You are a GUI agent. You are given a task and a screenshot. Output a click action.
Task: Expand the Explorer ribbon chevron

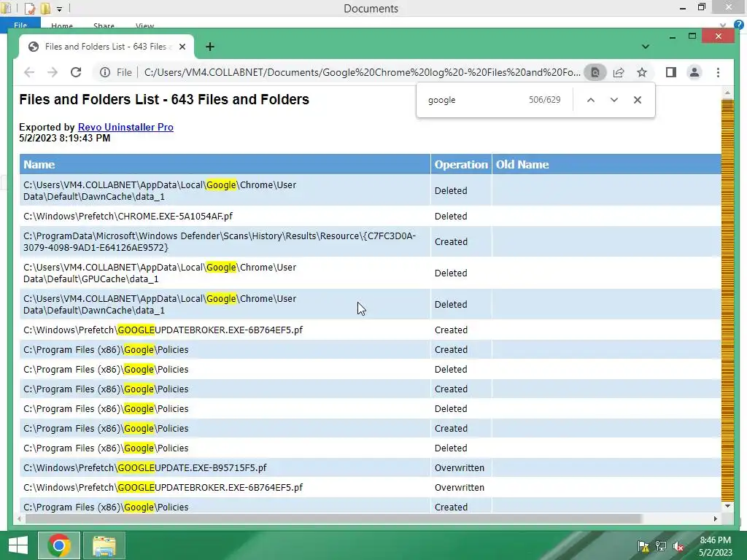point(723,26)
